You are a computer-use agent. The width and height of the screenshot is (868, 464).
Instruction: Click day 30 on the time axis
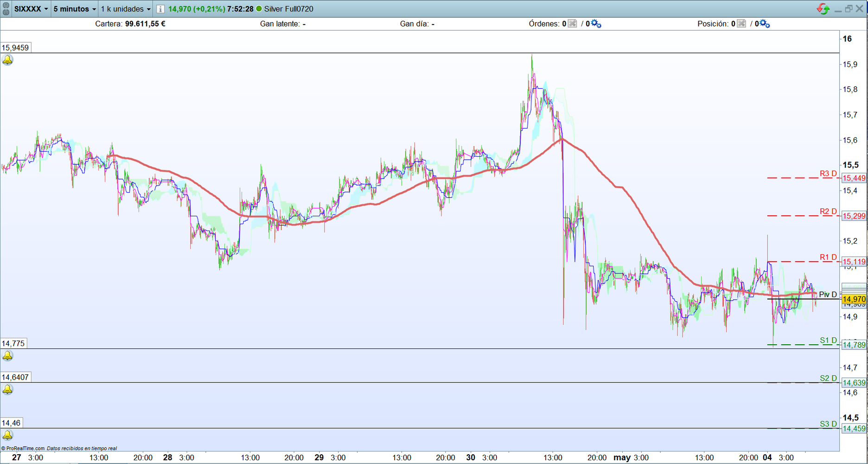tap(471, 458)
